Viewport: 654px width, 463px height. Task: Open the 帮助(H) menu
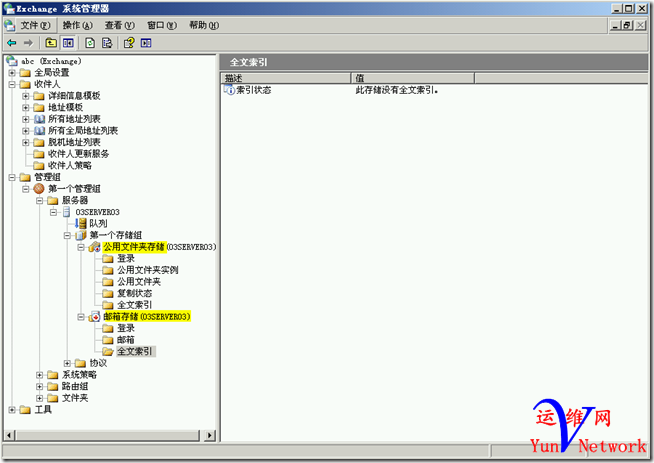pos(204,25)
